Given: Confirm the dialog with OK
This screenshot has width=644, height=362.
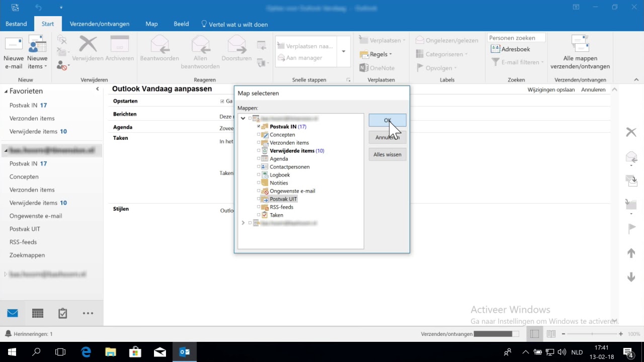Looking at the screenshot, I should pyautogui.click(x=387, y=120).
